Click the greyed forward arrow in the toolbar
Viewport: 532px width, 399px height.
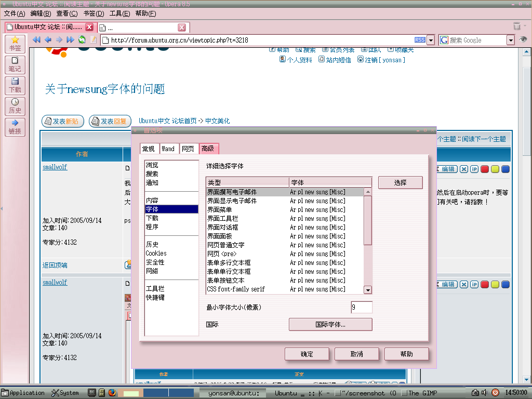point(59,40)
